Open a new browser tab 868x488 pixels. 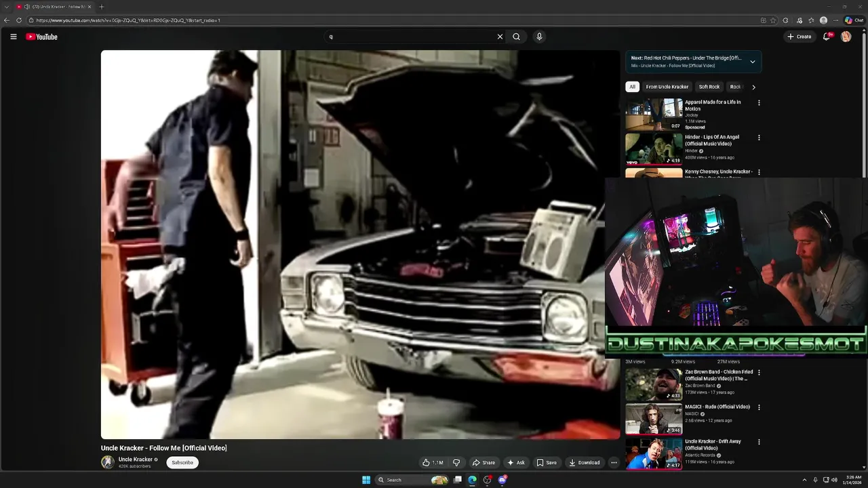[102, 7]
